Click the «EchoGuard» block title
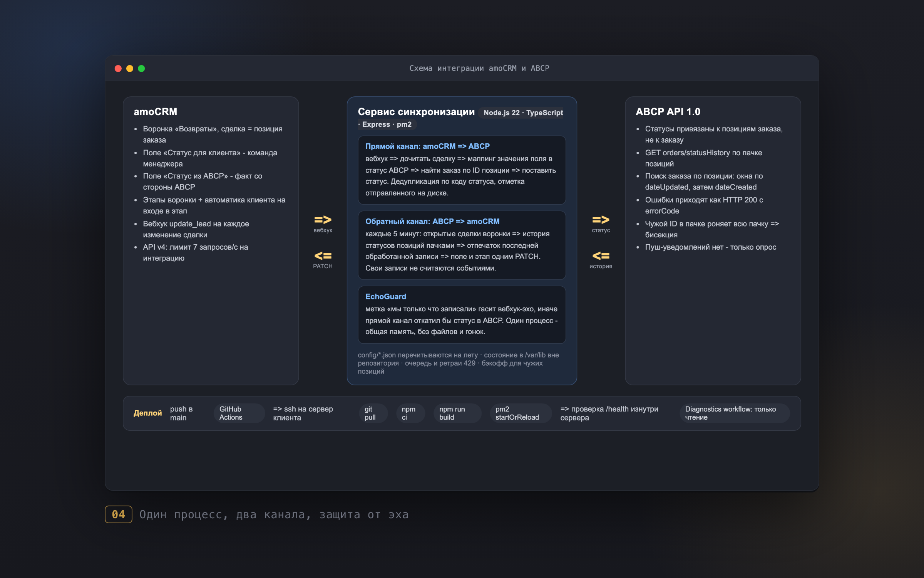Screen dimensions: 924x578 click(x=386, y=297)
